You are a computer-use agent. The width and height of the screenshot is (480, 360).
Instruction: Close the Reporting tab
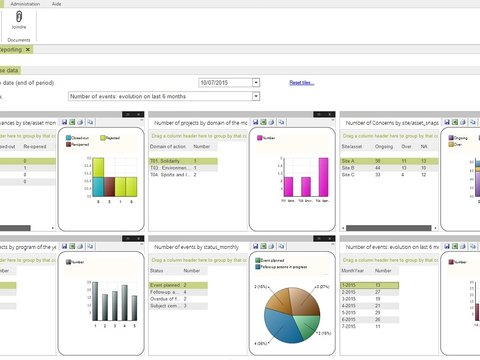(x=28, y=50)
